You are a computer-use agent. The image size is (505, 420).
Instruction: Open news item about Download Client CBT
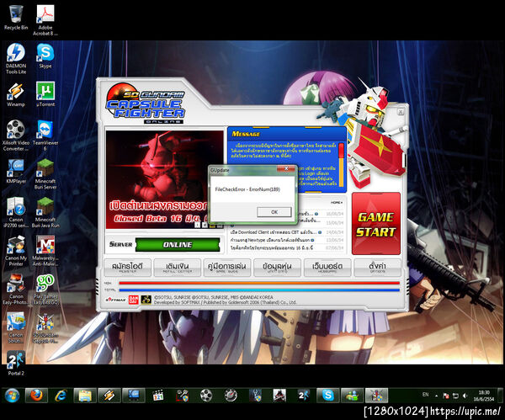click(x=273, y=232)
